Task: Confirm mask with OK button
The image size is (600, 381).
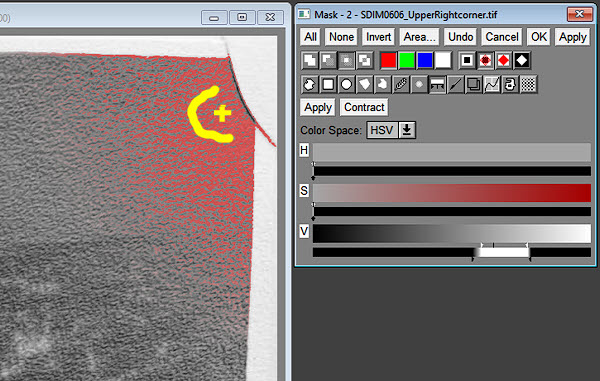Action: point(539,37)
